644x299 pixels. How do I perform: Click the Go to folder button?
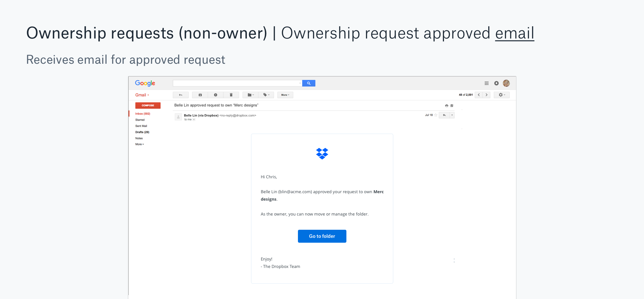[x=322, y=236]
